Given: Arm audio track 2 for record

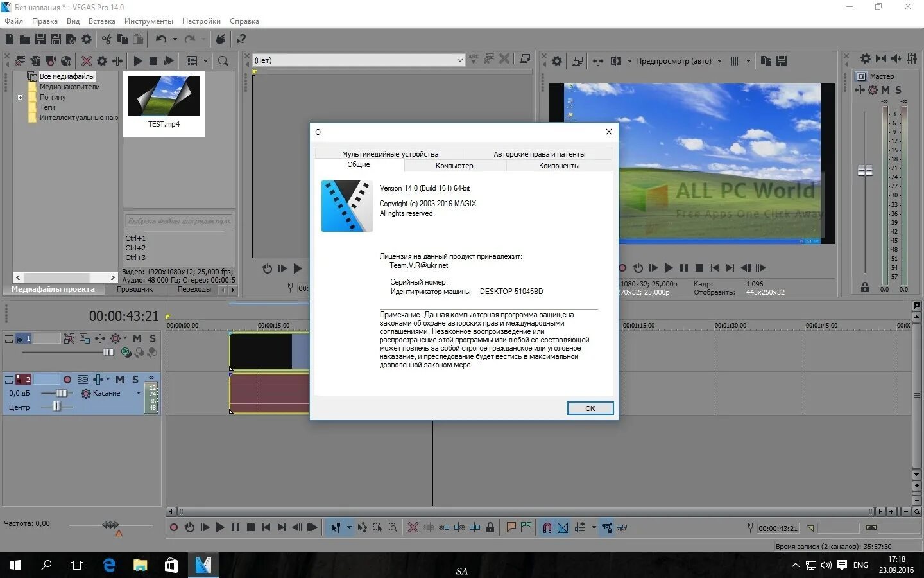Looking at the screenshot, I should pos(67,380).
